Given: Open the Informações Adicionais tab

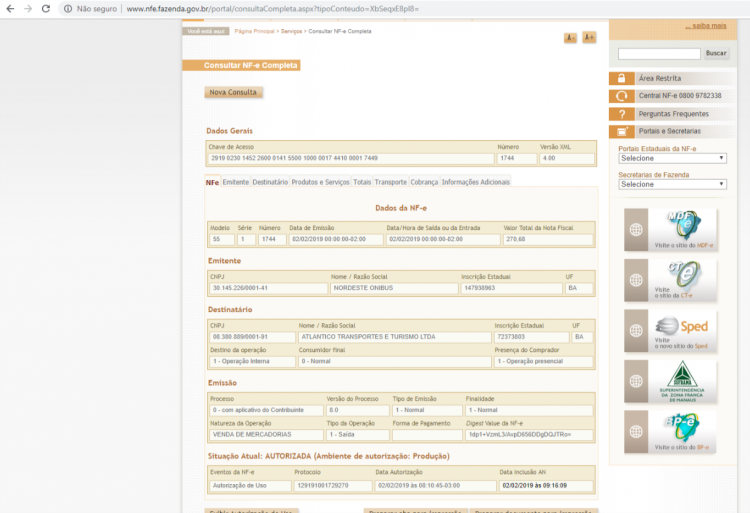Looking at the screenshot, I should click(x=475, y=182).
